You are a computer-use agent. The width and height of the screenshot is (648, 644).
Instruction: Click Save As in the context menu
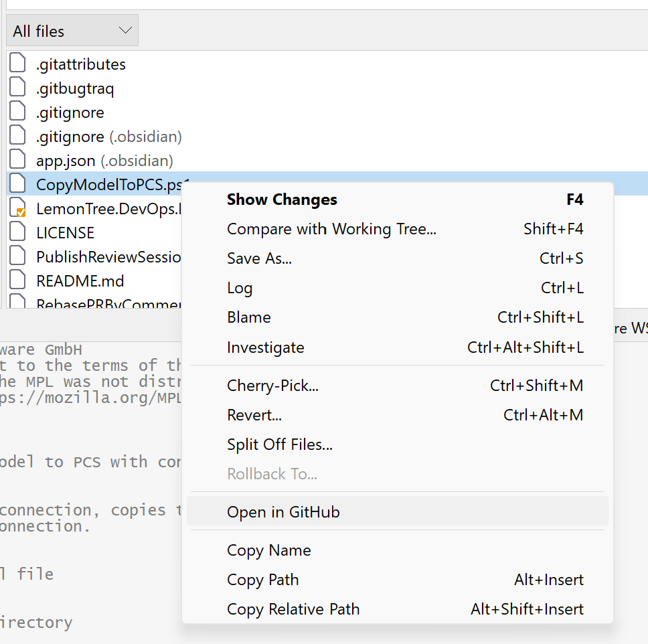point(259,258)
